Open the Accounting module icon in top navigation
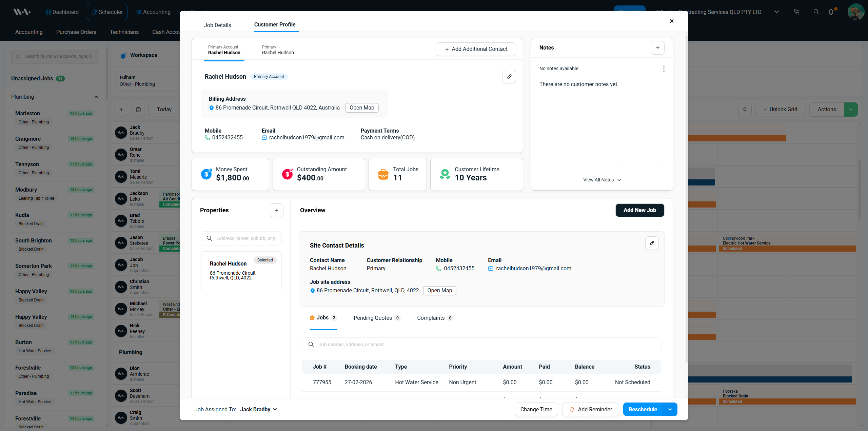This screenshot has height=431, width=868. pos(138,12)
